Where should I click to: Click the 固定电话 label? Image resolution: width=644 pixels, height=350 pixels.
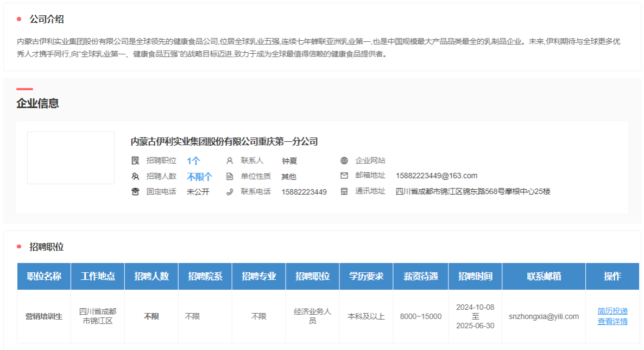click(161, 192)
